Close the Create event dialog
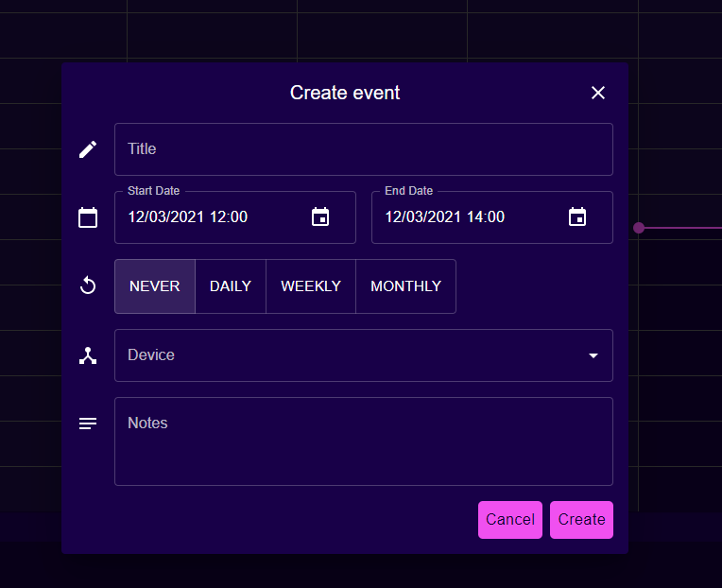The height and width of the screenshot is (588, 722). pos(597,93)
